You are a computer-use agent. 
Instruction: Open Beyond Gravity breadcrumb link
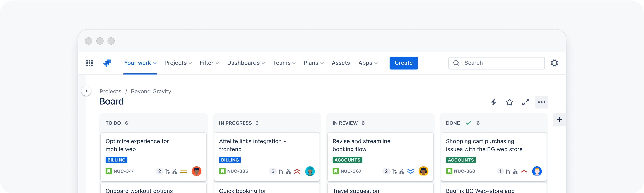151,91
